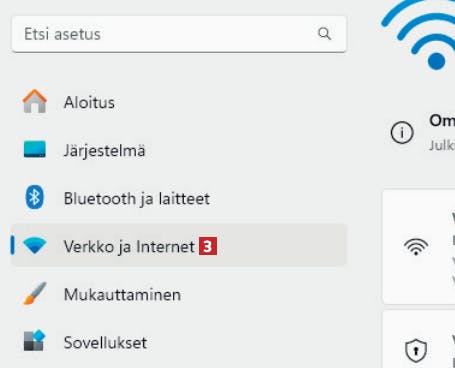455x368 pixels.
Task: Click the magnifying glass search icon
Action: click(x=324, y=33)
